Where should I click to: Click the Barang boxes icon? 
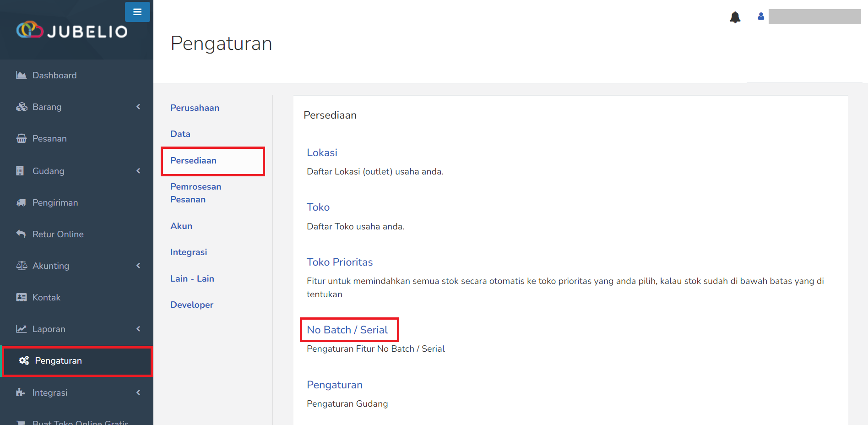[x=22, y=107]
